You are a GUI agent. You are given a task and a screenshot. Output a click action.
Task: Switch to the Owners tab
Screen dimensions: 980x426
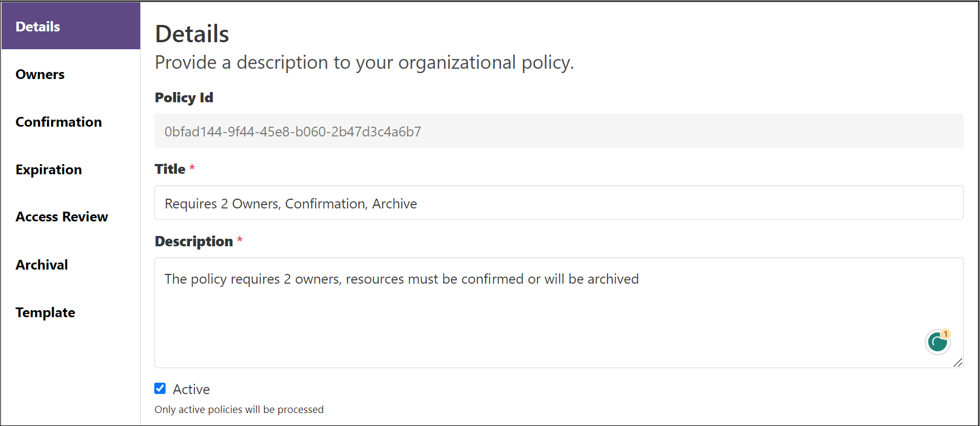click(x=40, y=75)
